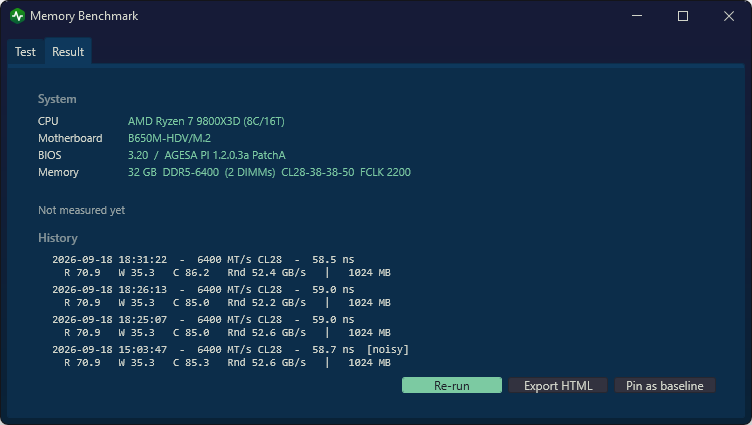Screen dimensions: 752x425
Task: Maximize the Memory Benchmark window
Action: (x=683, y=16)
